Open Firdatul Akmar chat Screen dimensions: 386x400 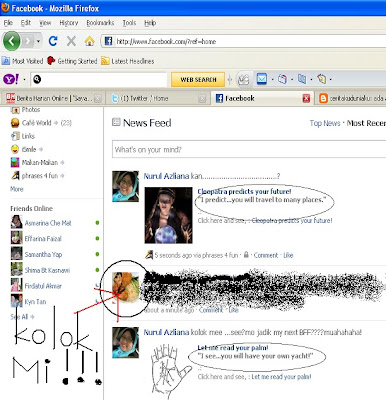tap(43, 286)
